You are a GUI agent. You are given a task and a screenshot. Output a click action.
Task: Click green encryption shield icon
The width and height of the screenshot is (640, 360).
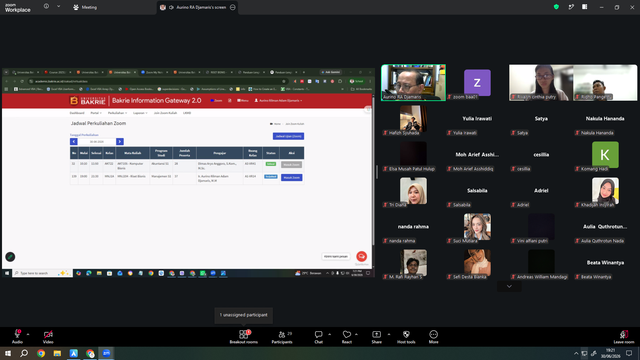tap(556, 7)
